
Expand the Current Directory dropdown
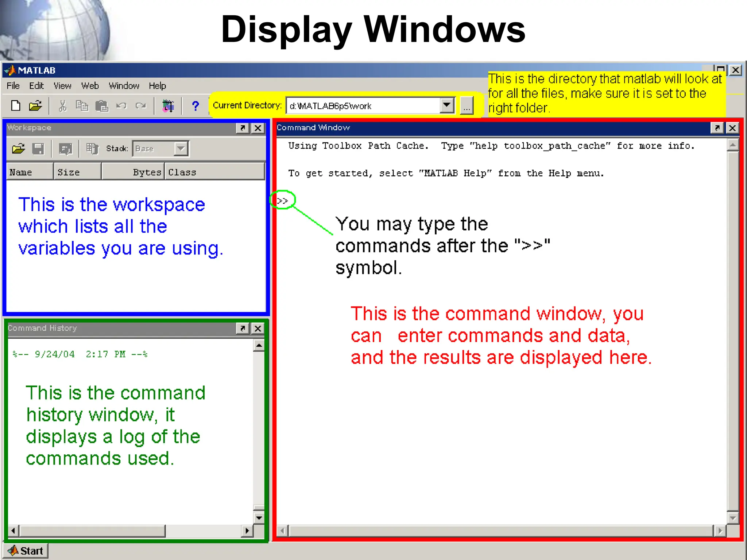coord(447,105)
